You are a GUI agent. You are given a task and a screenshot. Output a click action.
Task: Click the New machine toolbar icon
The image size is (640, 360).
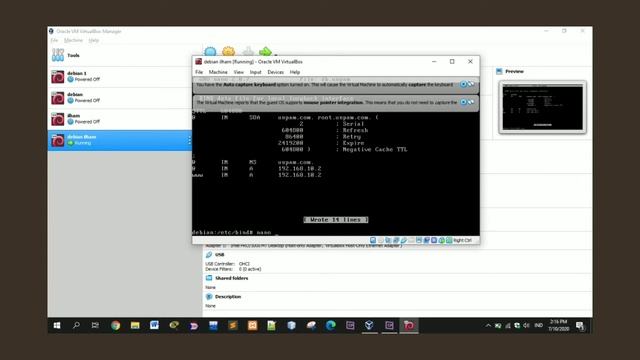(210, 51)
